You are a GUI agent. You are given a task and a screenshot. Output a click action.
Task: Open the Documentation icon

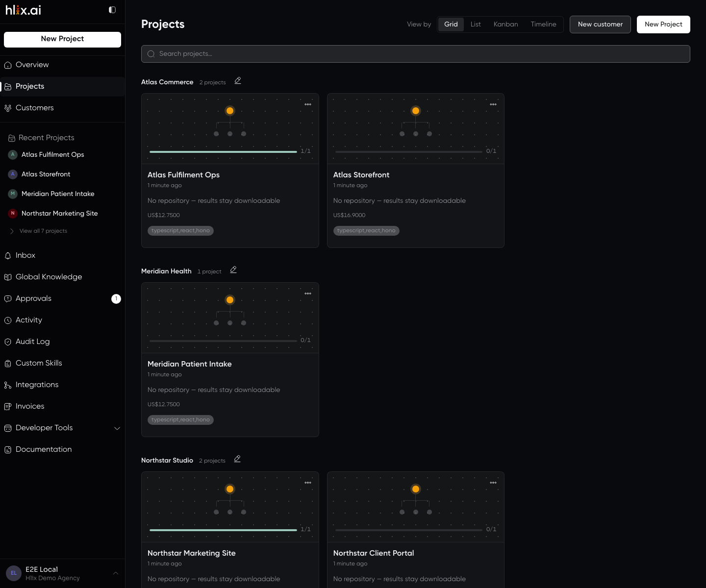tap(8, 450)
